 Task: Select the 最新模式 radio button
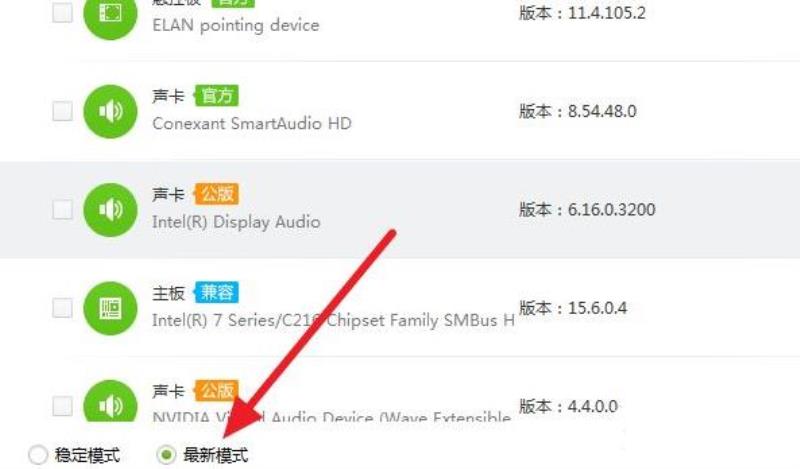tap(166, 455)
